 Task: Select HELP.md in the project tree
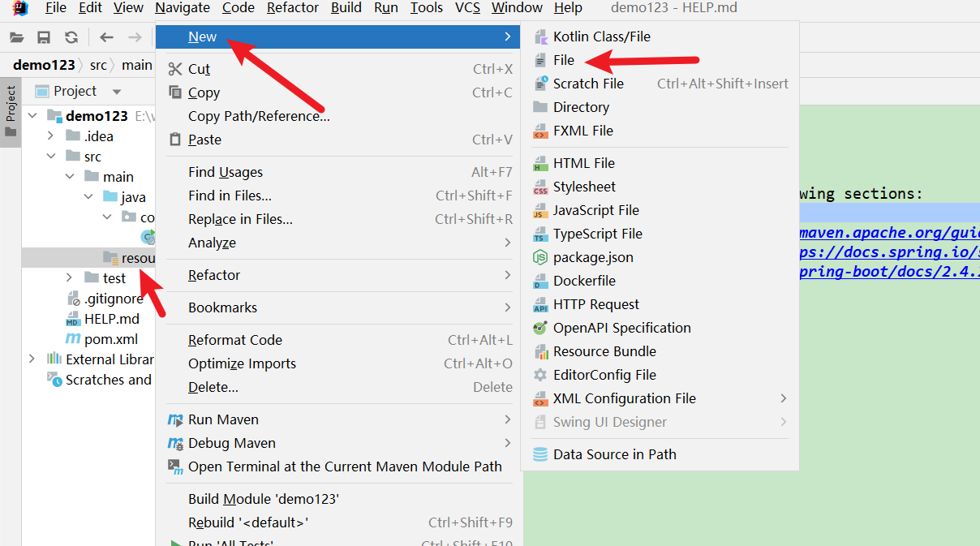click(x=112, y=319)
